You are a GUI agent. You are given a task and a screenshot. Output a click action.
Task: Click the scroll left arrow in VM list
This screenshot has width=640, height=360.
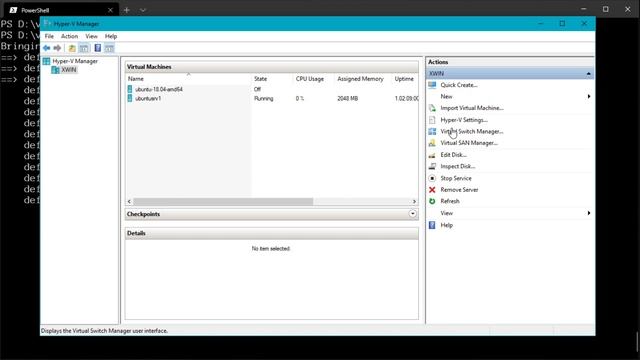129,202
